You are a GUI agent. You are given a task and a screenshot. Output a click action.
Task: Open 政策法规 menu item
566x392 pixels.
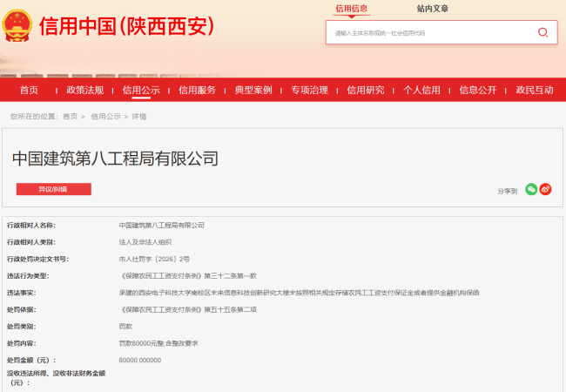pos(84,90)
